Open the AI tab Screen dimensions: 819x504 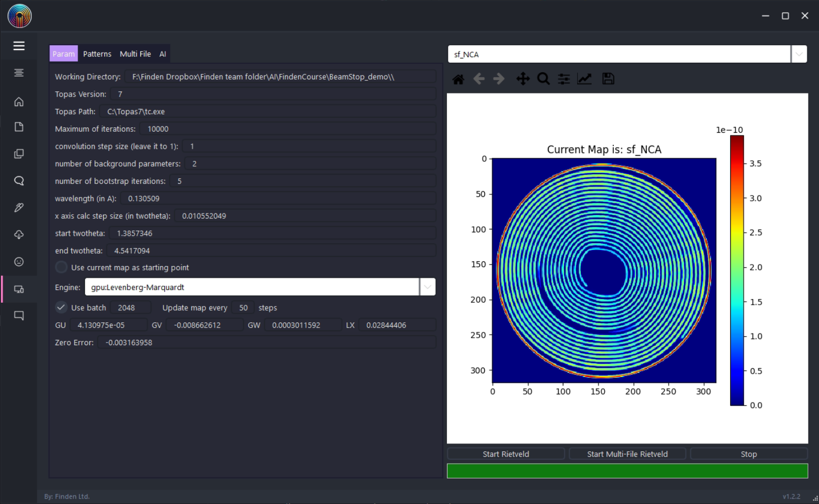163,54
